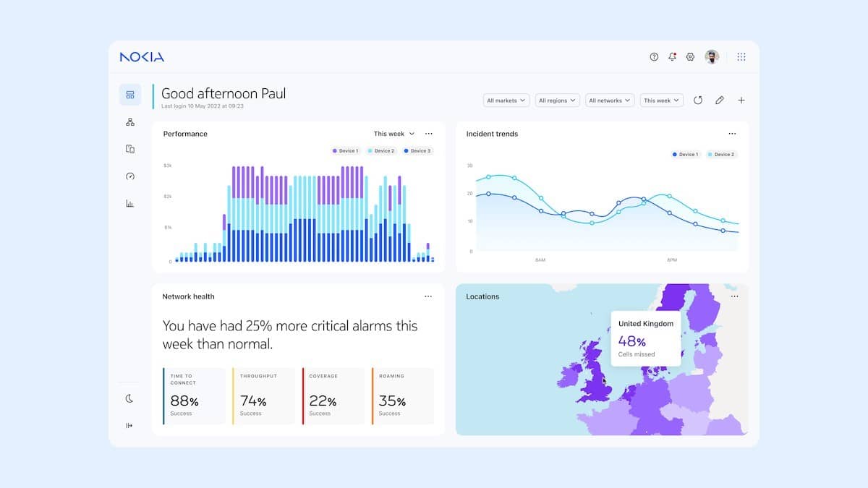
Task: Open the Incident trends three-dot menu
Action: coord(732,134)
